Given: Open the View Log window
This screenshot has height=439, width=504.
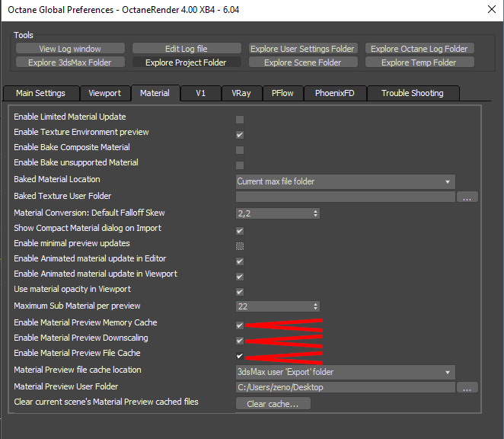Looking at the screenshot, I should tap(70, 49).
